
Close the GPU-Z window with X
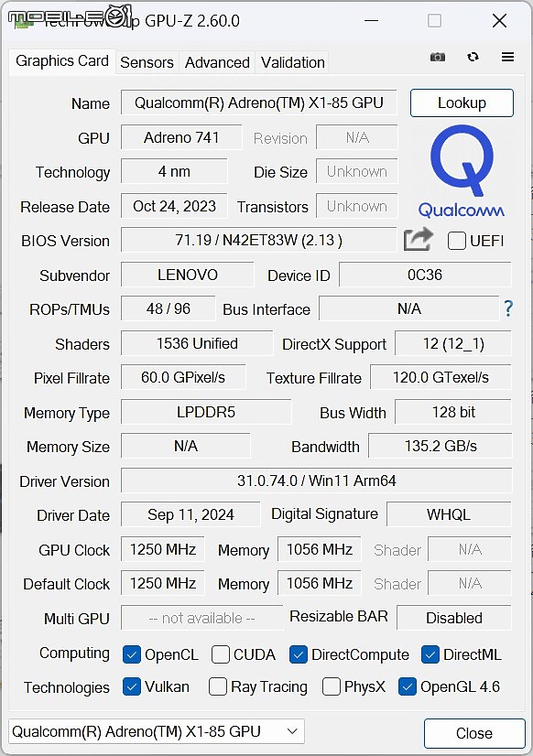[499, 21]
